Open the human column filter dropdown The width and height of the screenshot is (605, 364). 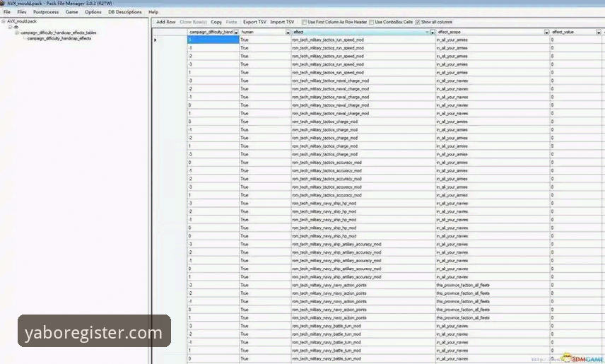(288, 33)
